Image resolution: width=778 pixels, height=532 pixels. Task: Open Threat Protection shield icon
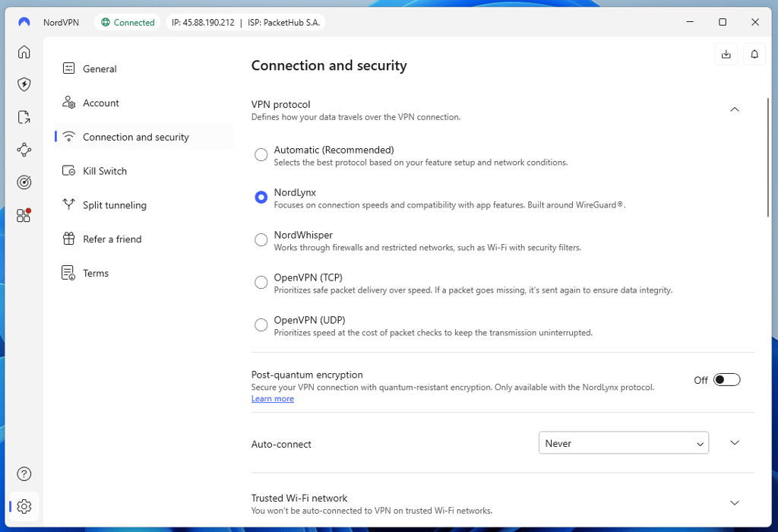click(24, 84)
